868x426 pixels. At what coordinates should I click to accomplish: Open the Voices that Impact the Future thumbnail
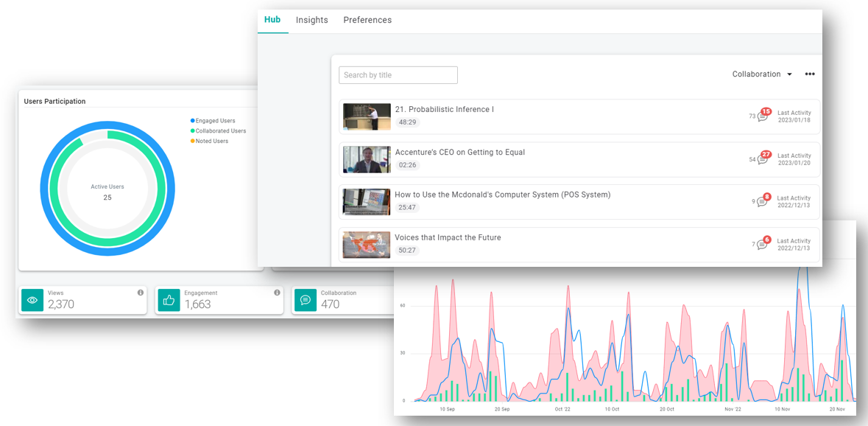(x=367, y=244)
